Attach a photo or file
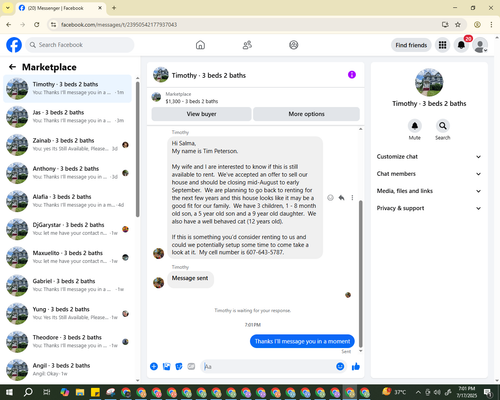 pyautogui.click(x=166, y=366)
